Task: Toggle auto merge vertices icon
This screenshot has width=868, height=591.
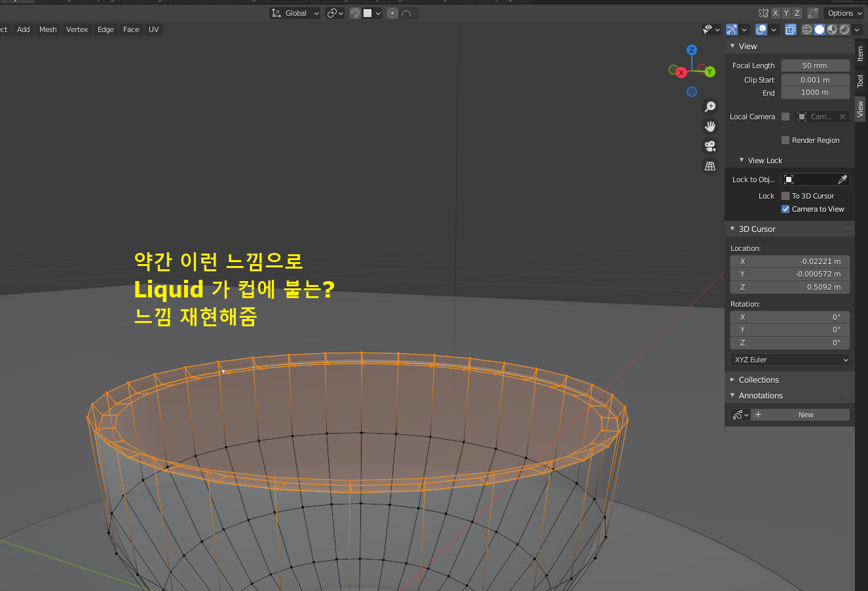Action: point(813,13)
